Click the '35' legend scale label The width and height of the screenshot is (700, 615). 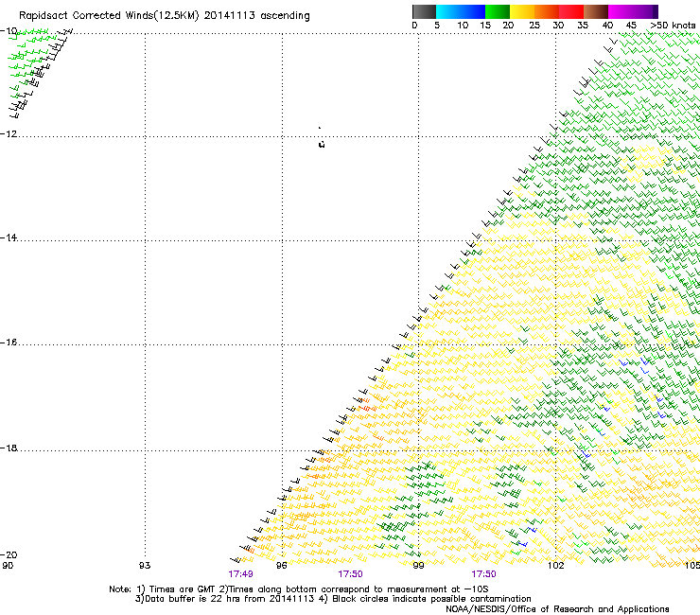point(583,26)
